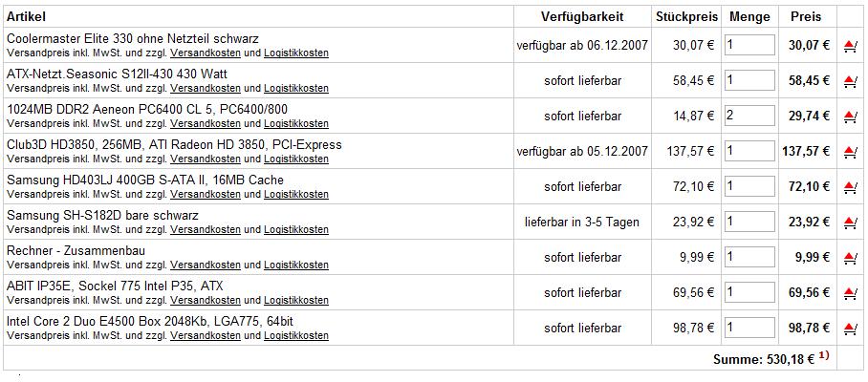Click quantity field for Samsung SH-S182D

click(750, 222)
